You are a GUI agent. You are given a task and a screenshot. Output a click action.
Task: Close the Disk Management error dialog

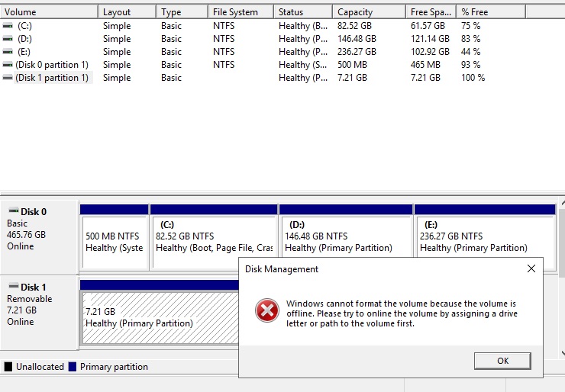(531, 268)
